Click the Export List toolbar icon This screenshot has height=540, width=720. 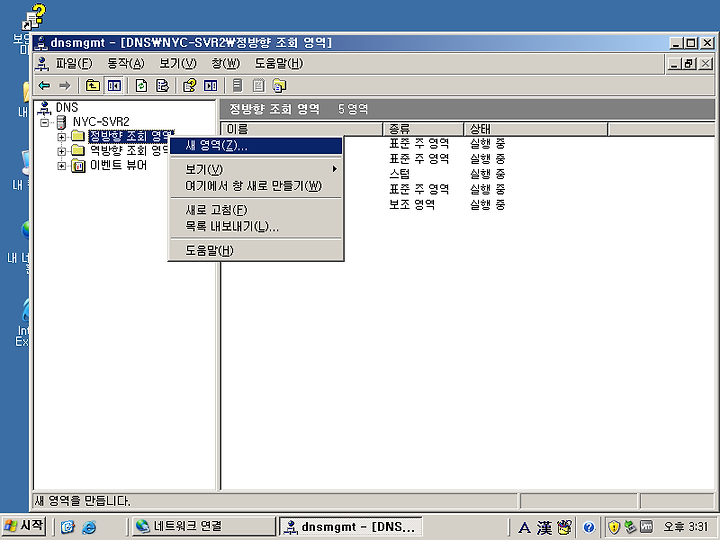(162, 85)
